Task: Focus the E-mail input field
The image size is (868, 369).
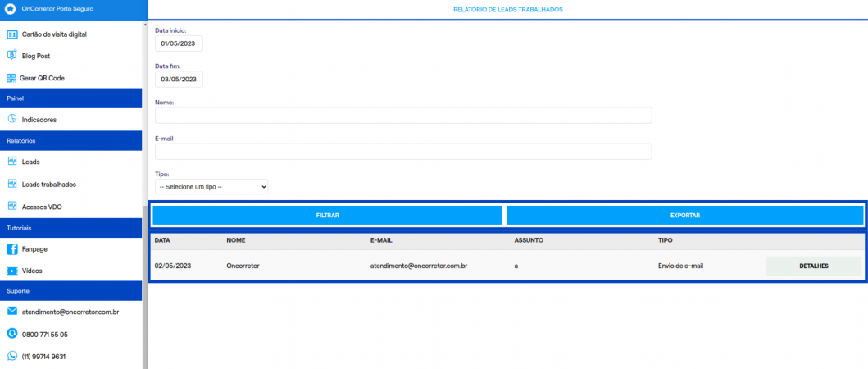Action: [403, 152]
